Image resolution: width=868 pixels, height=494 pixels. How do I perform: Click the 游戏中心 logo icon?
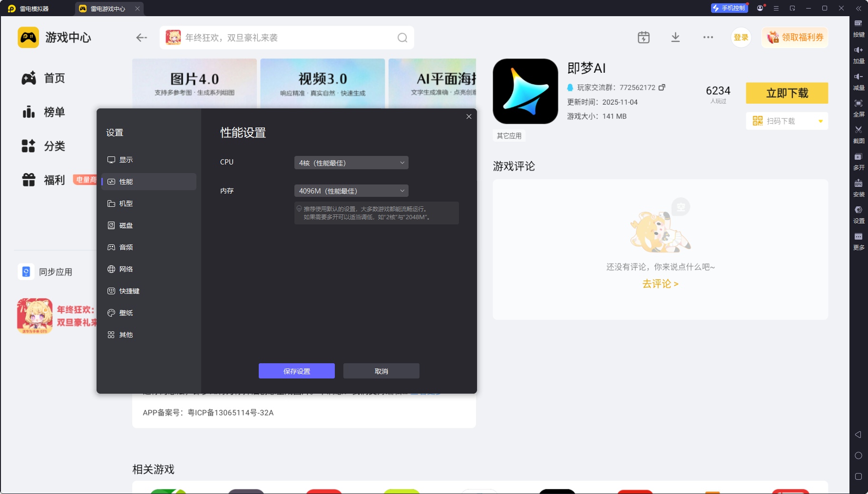(28, 38)
